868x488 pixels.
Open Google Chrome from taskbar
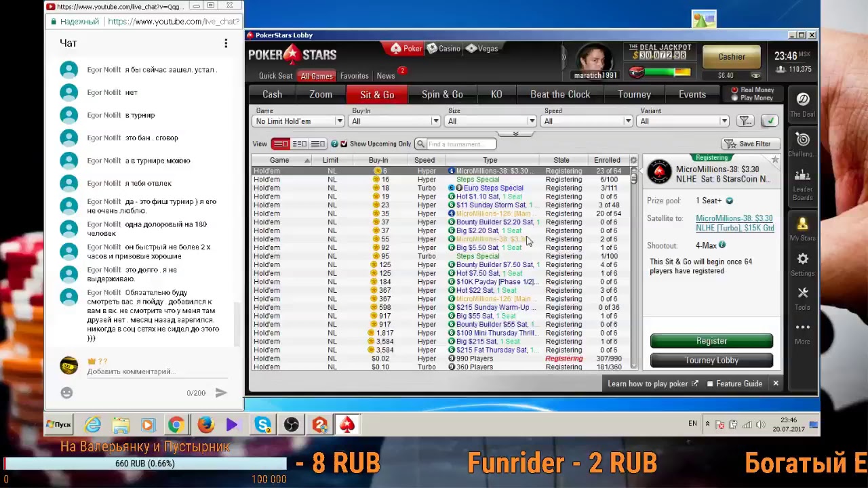pos(176,425)
